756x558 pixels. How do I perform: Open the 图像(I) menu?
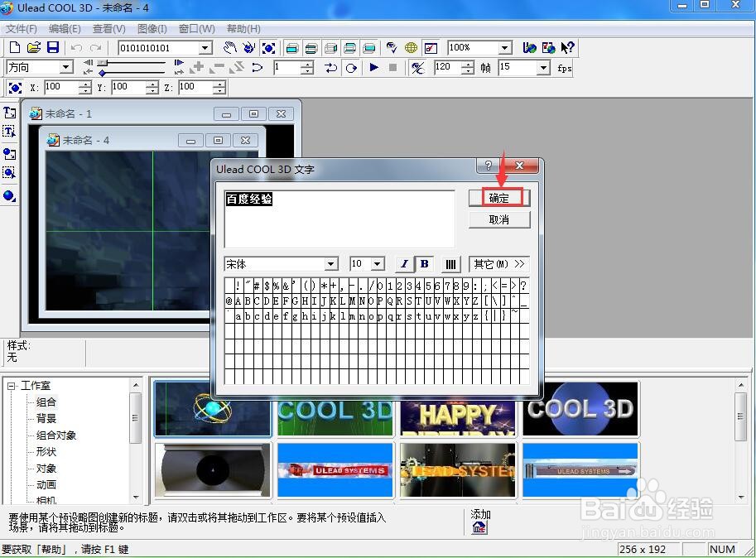tap(152, 29)
